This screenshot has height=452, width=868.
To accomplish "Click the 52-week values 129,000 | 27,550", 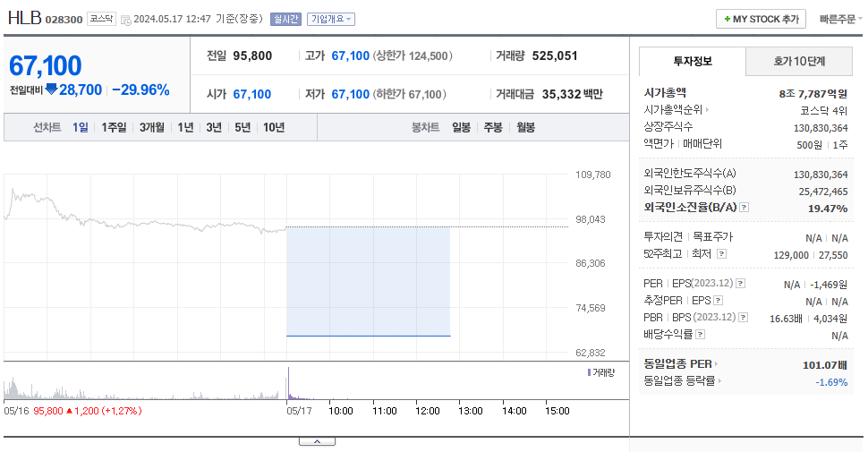I will tap(811, 255).
